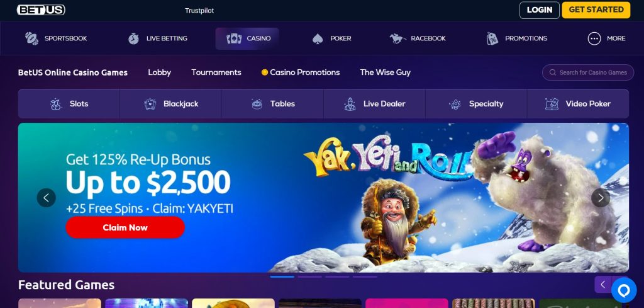This screenshot has width=644, height=308.
Task: Click the Claim Now button
Action: (x=125, y=227)
